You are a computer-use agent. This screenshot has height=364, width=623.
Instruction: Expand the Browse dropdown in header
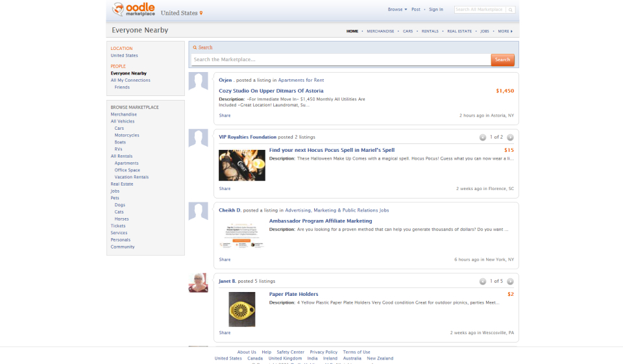397,10
